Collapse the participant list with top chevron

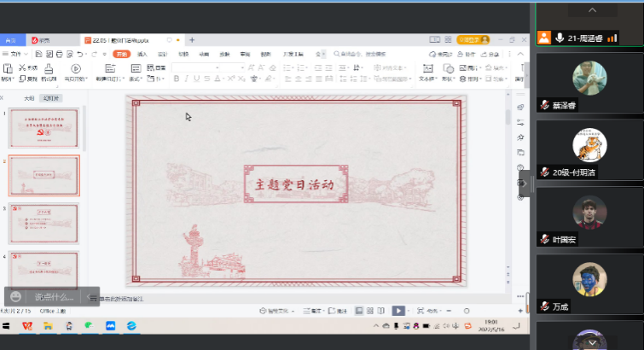(x=589, y=9)
